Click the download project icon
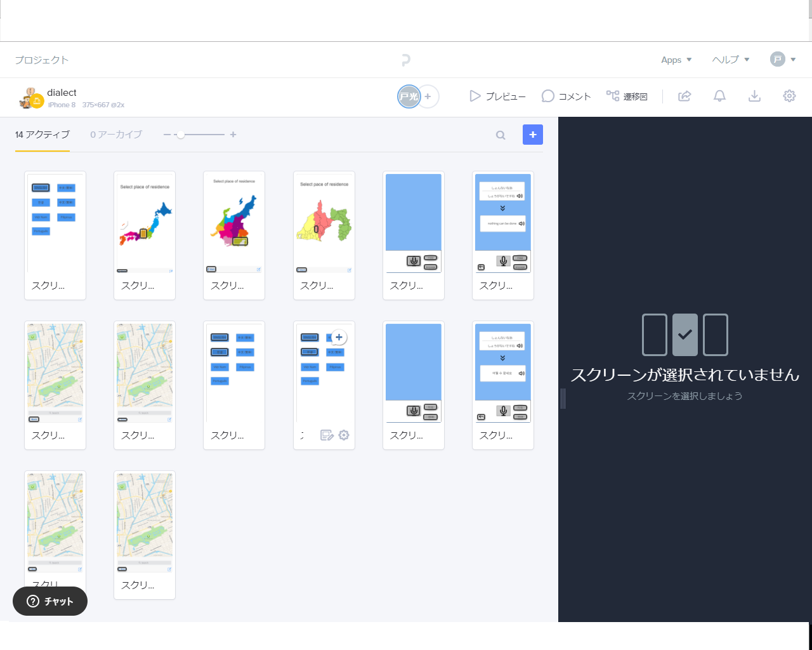The width and height of the screenshot is (812, 650). [x=754, y=96]
